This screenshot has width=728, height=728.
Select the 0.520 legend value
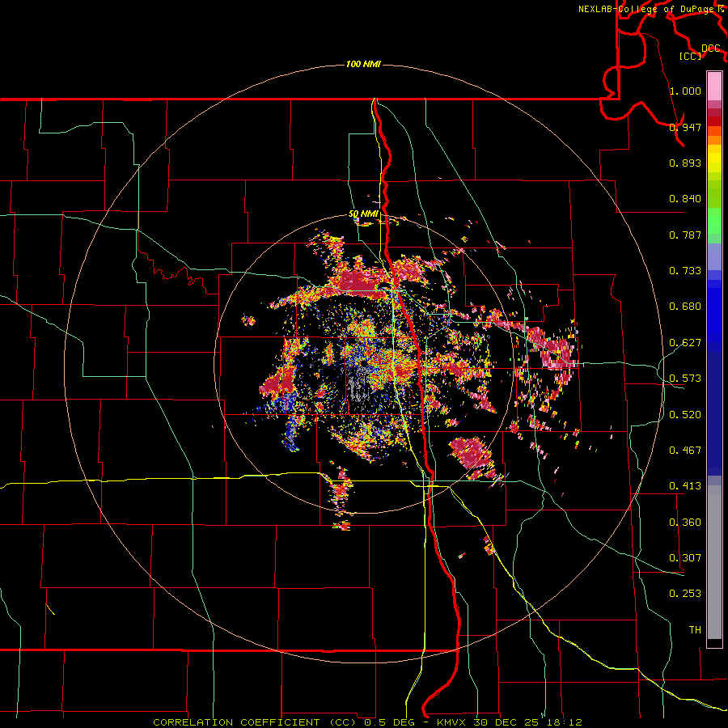[x=685, y=415]
